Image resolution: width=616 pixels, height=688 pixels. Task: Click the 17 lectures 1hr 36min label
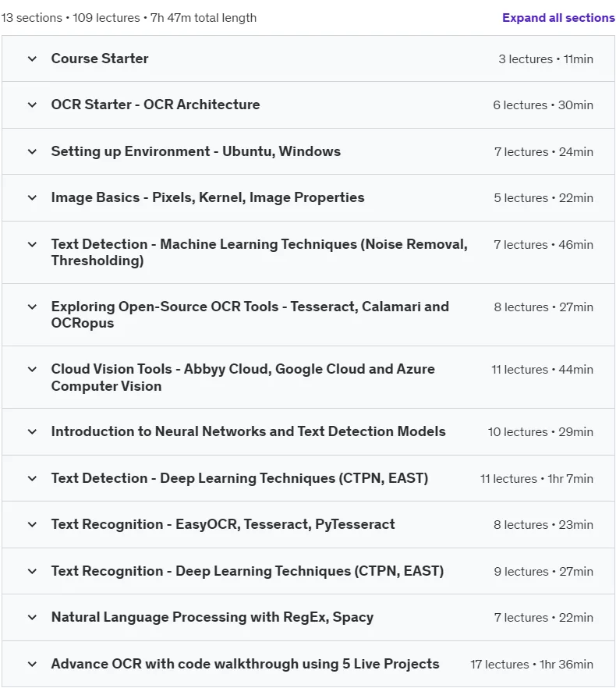click(x=532, y=665)
